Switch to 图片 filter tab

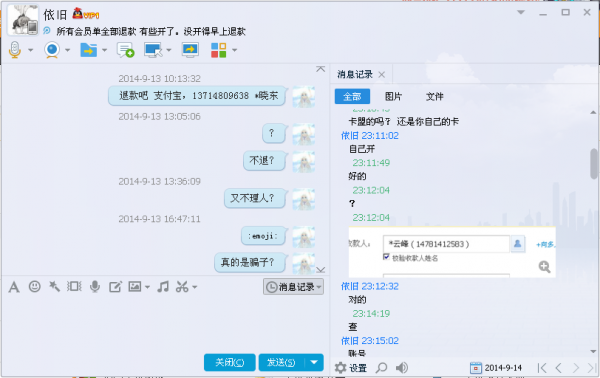tap(393, 96)
